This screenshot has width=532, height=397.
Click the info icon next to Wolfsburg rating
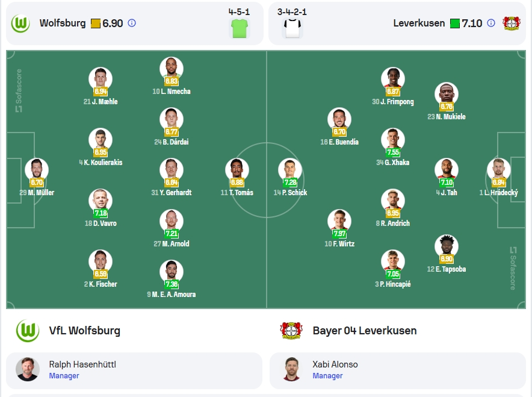[132, 23]
